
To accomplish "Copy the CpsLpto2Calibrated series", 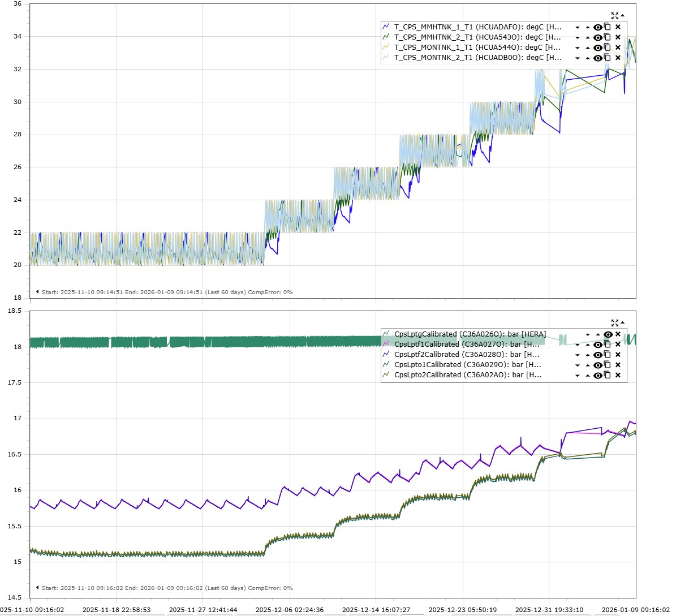I will point(608,375).
